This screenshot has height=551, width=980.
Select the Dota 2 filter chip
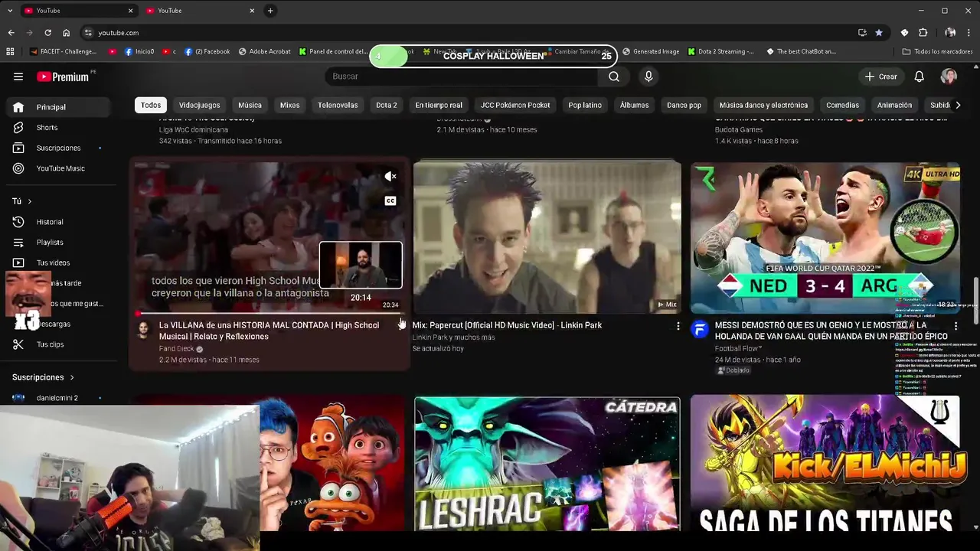(387, 105)
